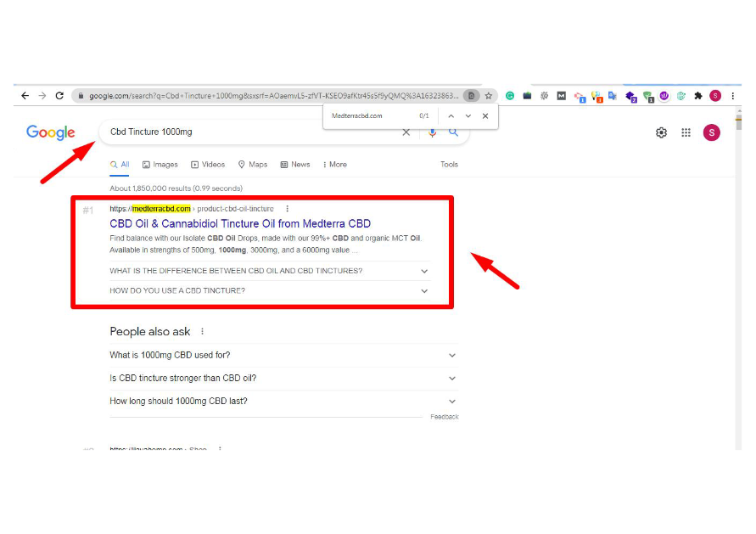The width and height of the screenshot is (756, 534).
Task: Click the browser address bar URL
Action: 274,96
